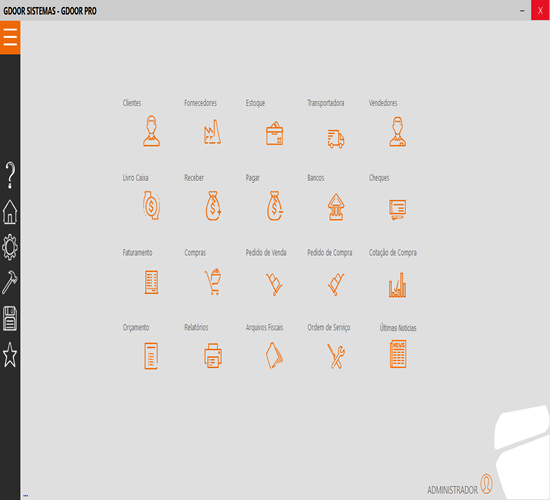Click the Faturamento label
This screenshot has width=550, height=500.
pyautogui.click(x=138, y=252)
